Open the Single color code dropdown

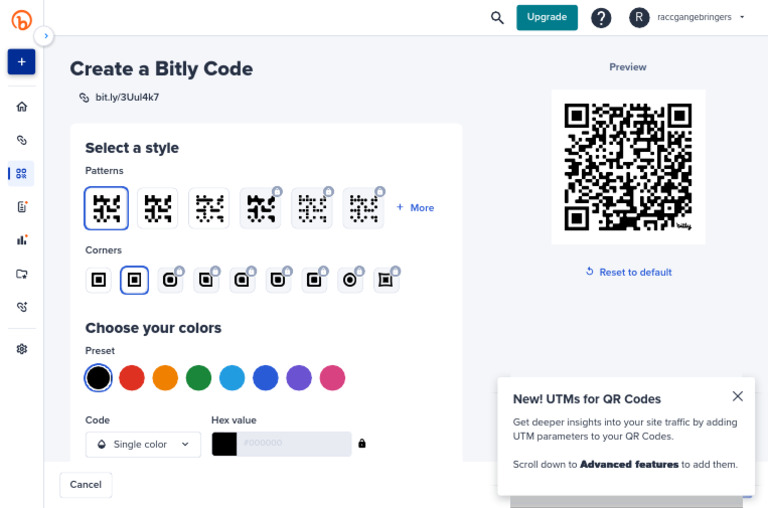point(143,444)
